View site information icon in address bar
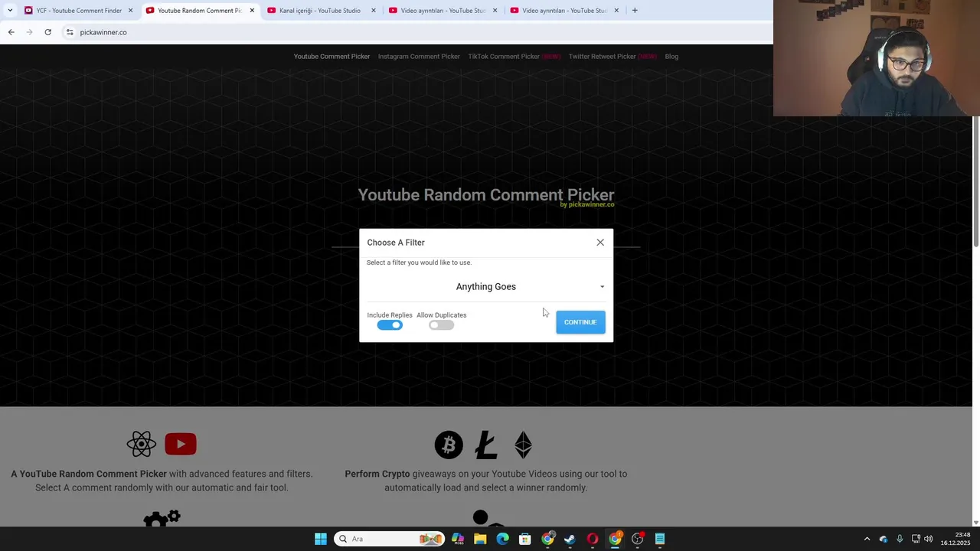The height and width of the screenshot is (551, 980). [x=70, y=32]
